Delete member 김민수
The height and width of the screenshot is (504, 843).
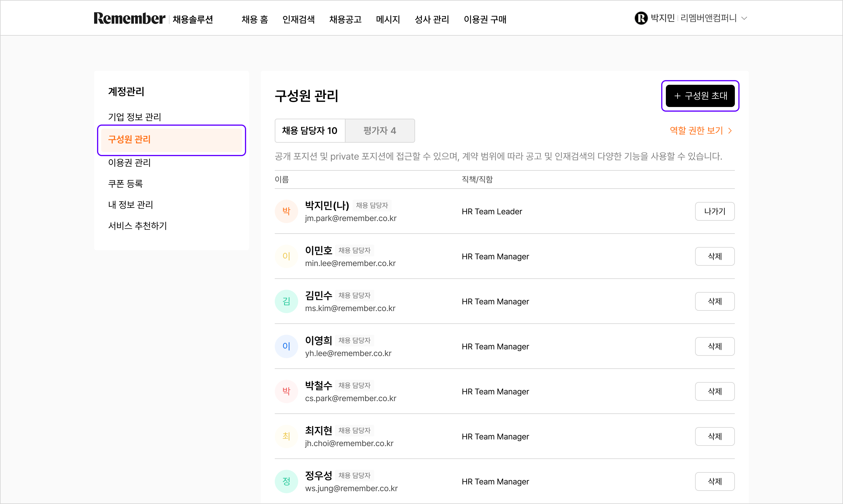click(715, 301)
